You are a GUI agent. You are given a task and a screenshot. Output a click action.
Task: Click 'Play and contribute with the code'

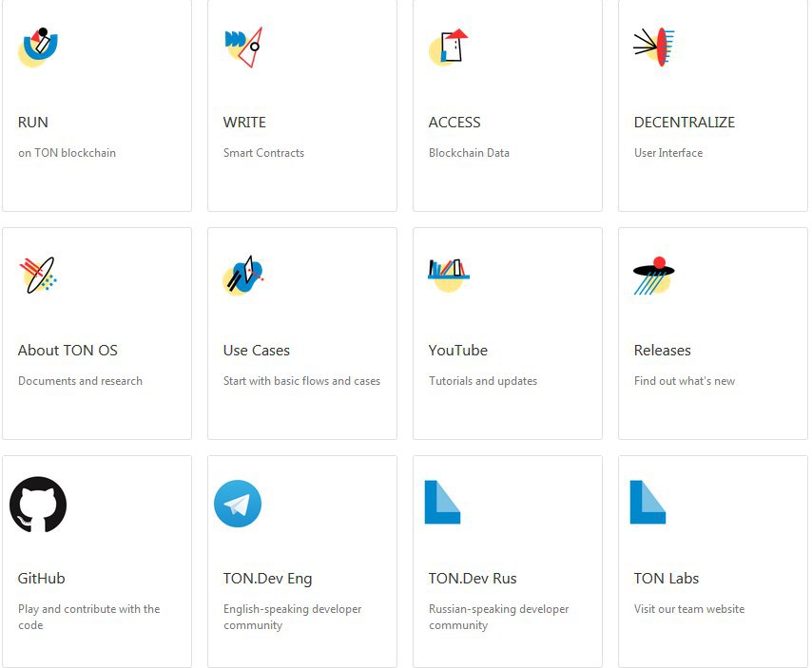(89, 617)
